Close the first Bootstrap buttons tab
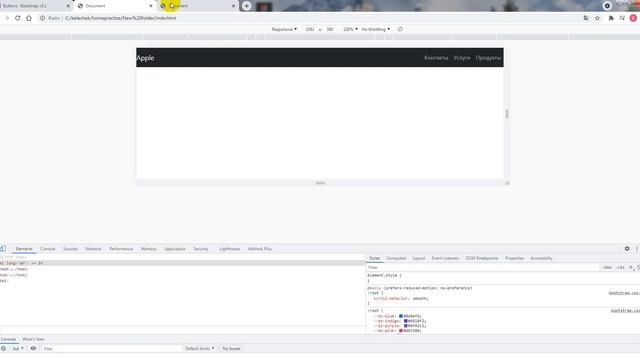 tap(68, 6)
